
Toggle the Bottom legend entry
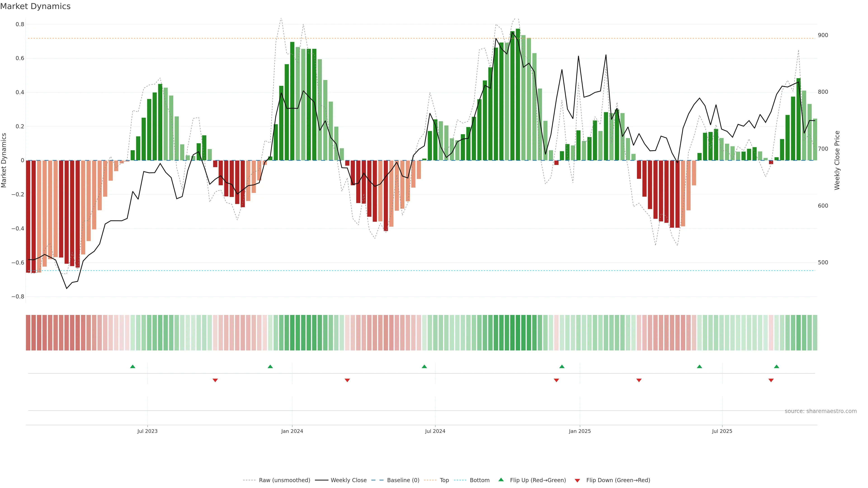tap(479, 480)
